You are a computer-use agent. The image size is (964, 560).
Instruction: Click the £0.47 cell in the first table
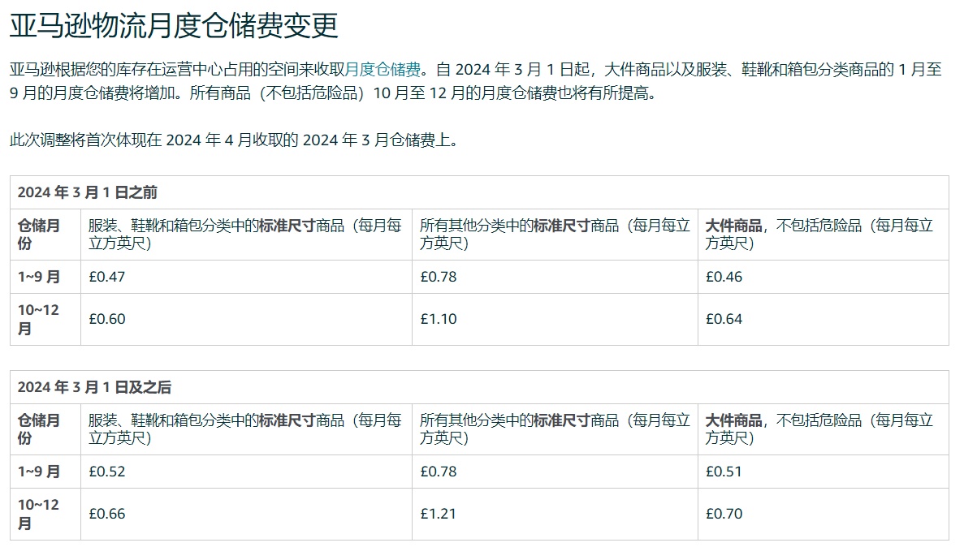pyautogui.click(x=107, y=277)
